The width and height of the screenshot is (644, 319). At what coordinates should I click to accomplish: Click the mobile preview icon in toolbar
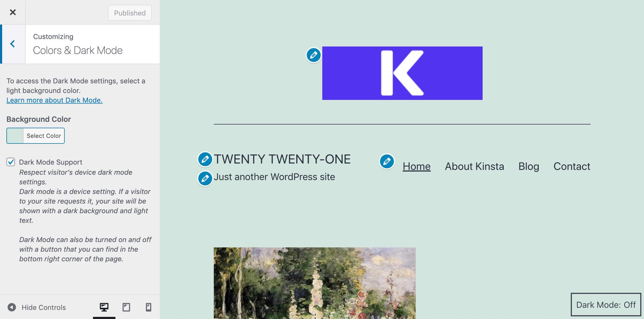coord(148,307)
